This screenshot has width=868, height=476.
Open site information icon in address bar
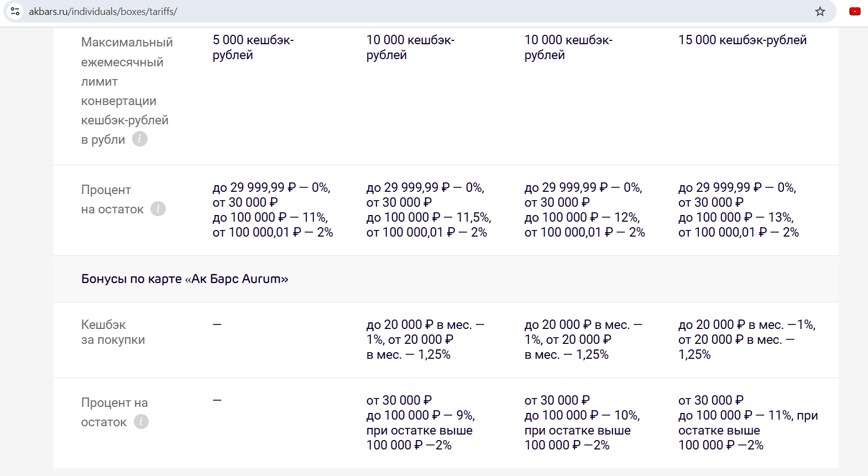(x=15, y=11)
